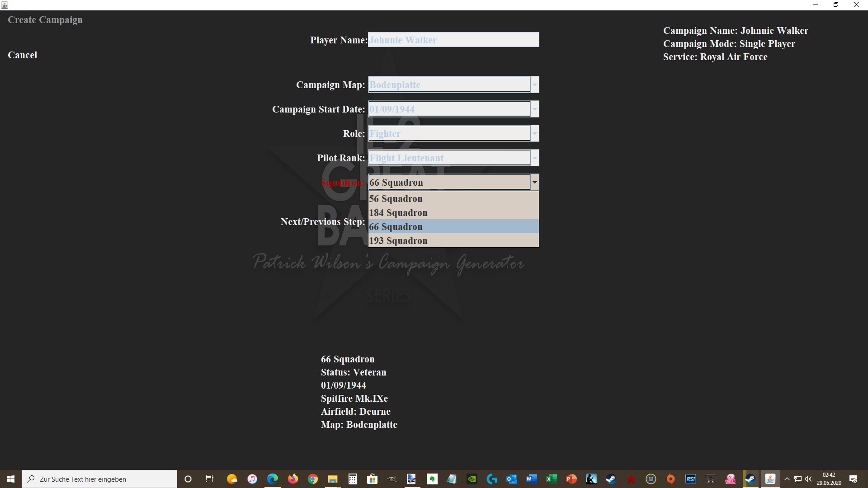Screen dimensions: 868x488
Task: Choose 184 Squadron in the dropdown list
Action: tap(453, 213)
